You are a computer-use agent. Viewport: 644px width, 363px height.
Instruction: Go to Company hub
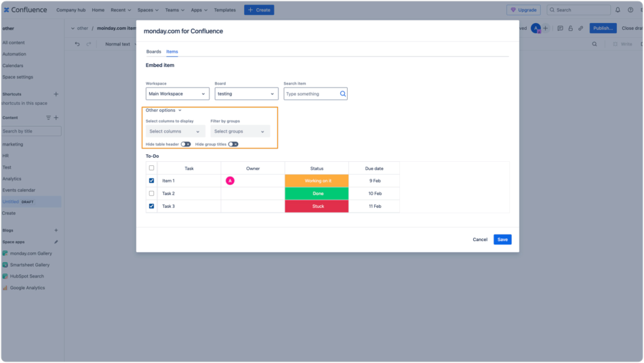(x=71, y=10)
